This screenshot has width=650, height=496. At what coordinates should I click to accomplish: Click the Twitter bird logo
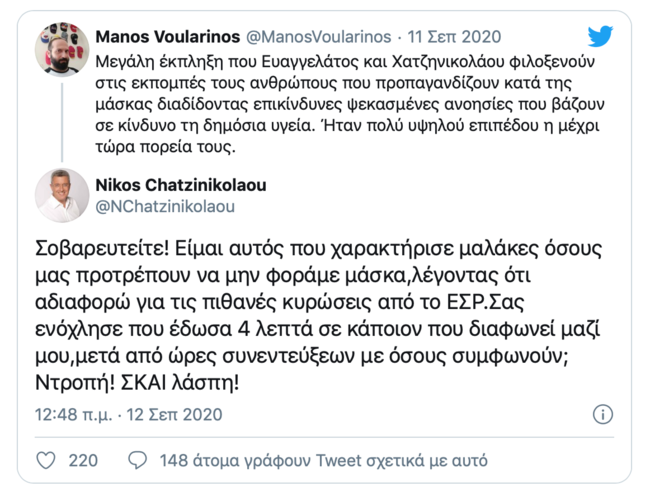[x=600, y=37]
